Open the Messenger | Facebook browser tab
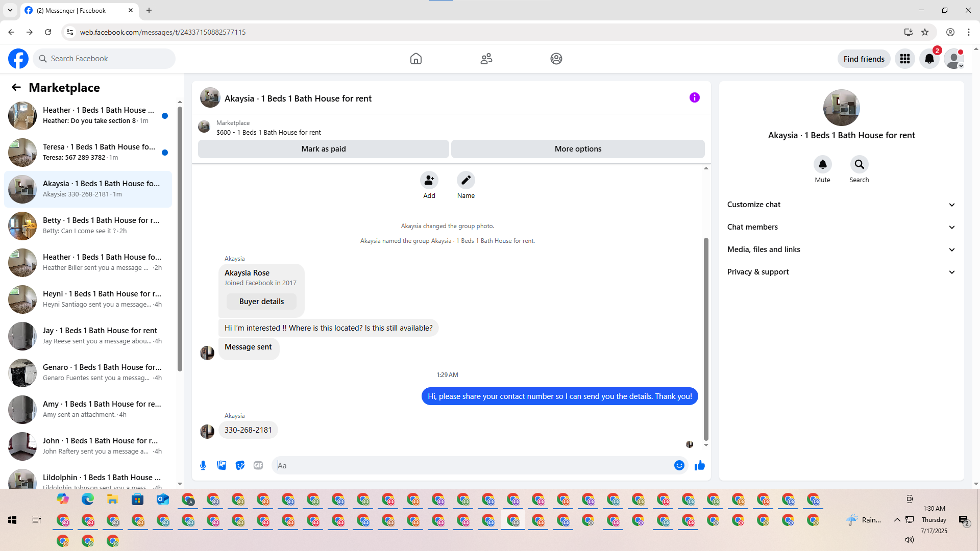 click(x=79, y=10)
